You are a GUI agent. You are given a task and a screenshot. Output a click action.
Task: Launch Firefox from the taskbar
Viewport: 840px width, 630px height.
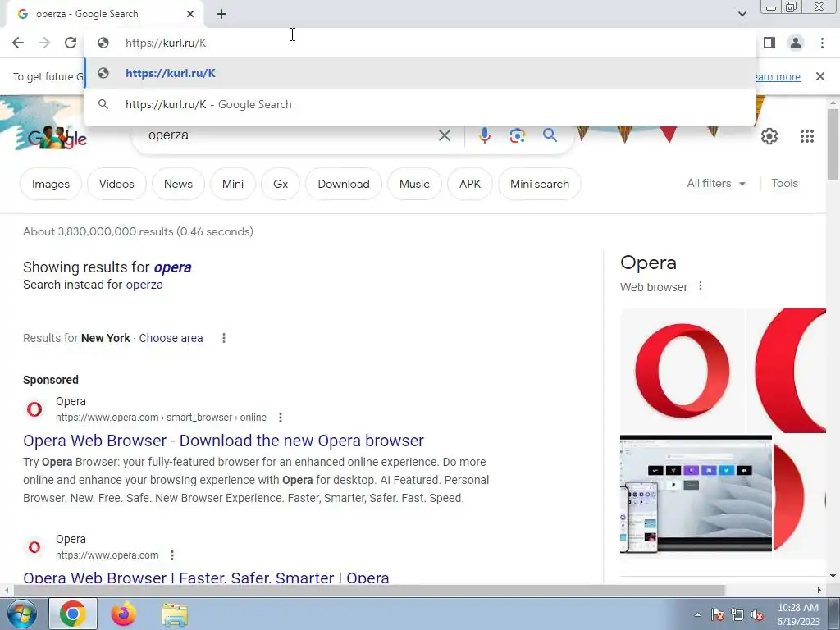tap(123, 614)
